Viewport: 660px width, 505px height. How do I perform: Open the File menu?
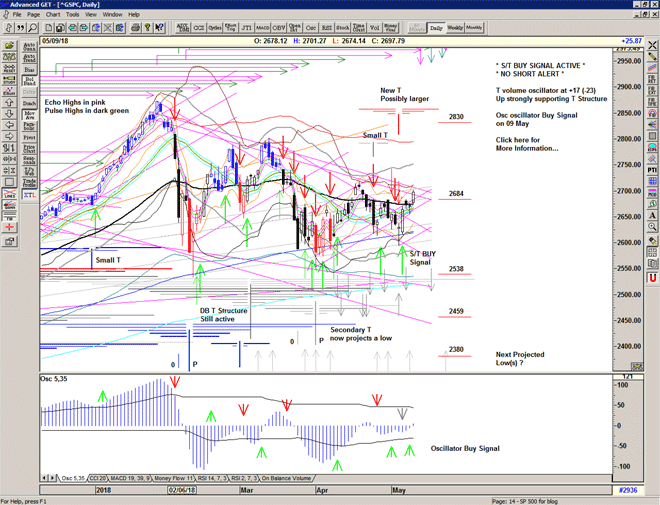pyautogui.click(x=18, y=15)
